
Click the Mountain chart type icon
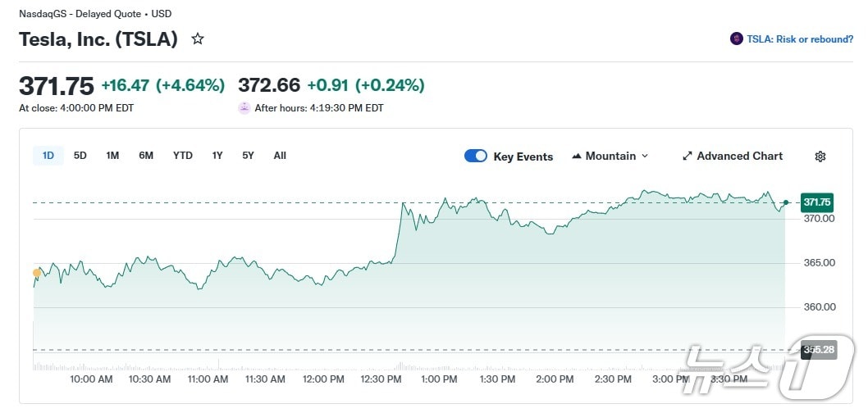coord(577,156)
